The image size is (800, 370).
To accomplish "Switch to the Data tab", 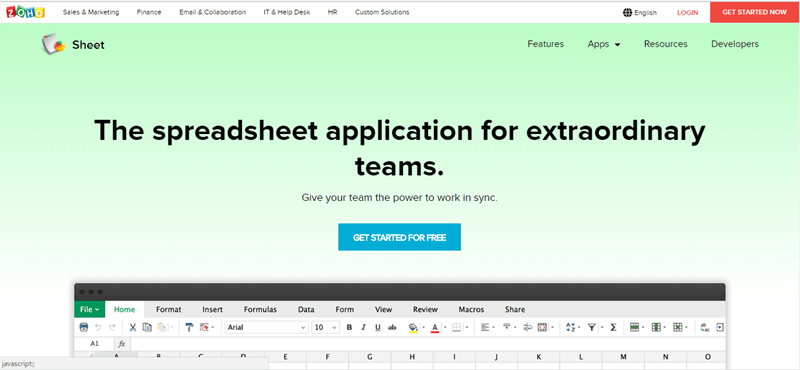I will pyautogui.click(x=306, y=309).
